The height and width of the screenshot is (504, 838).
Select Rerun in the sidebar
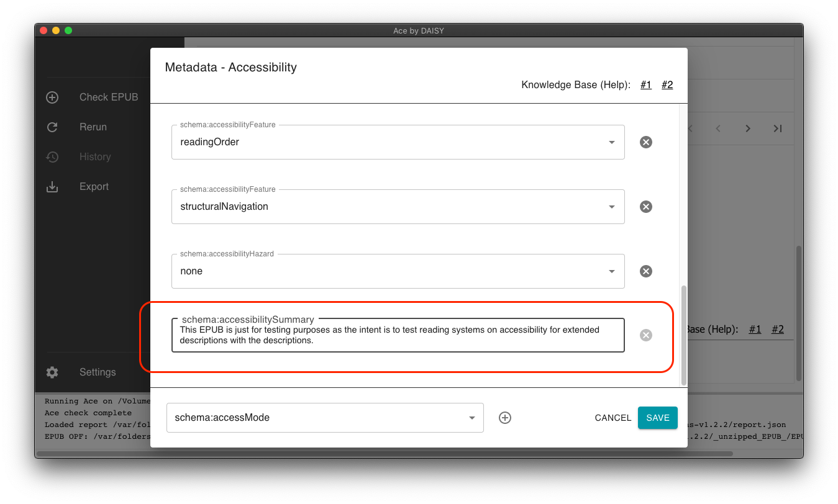click(93, 127)
